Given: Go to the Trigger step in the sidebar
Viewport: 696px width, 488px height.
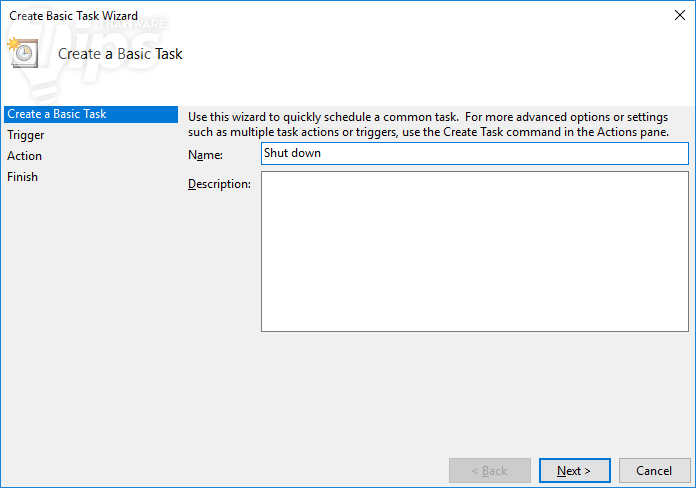Looking at the screenshot, I should coord(26,135).
